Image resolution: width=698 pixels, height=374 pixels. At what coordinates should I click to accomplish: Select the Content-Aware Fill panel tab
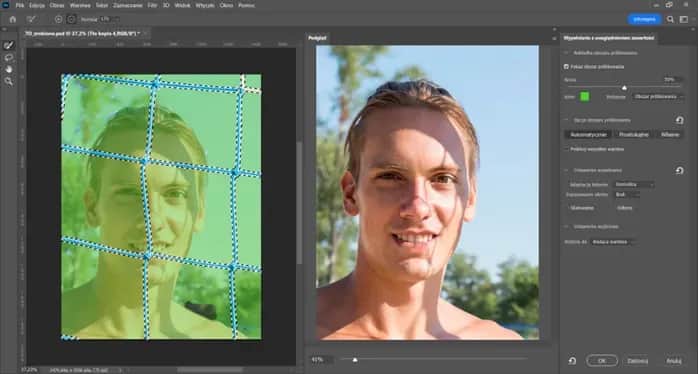tap(609, 38)
